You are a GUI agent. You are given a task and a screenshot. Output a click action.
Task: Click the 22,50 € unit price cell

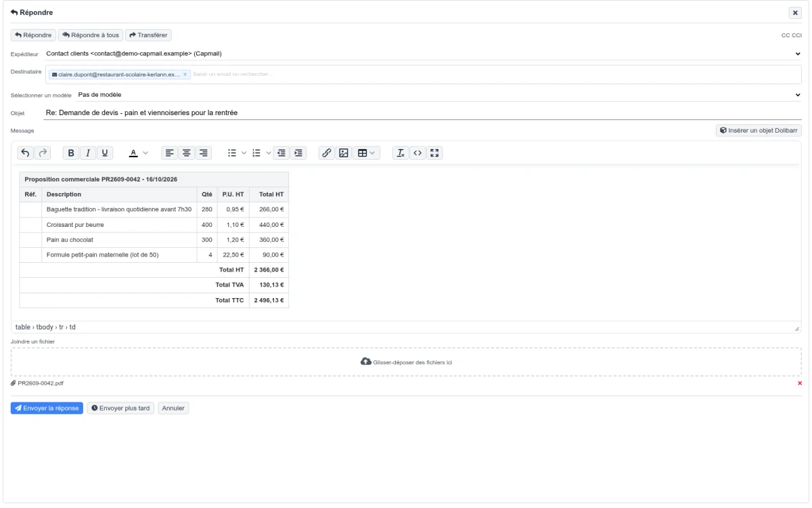coord(233,255)
